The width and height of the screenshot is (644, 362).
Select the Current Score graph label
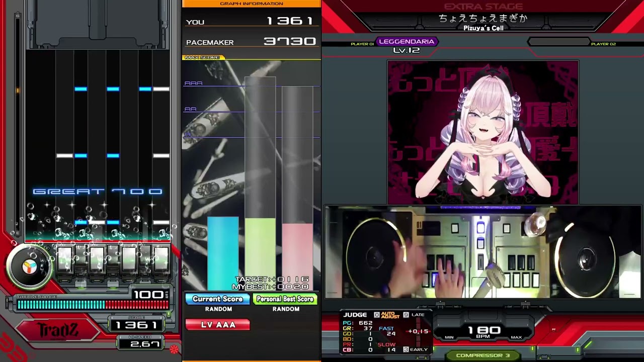[217, 299]
